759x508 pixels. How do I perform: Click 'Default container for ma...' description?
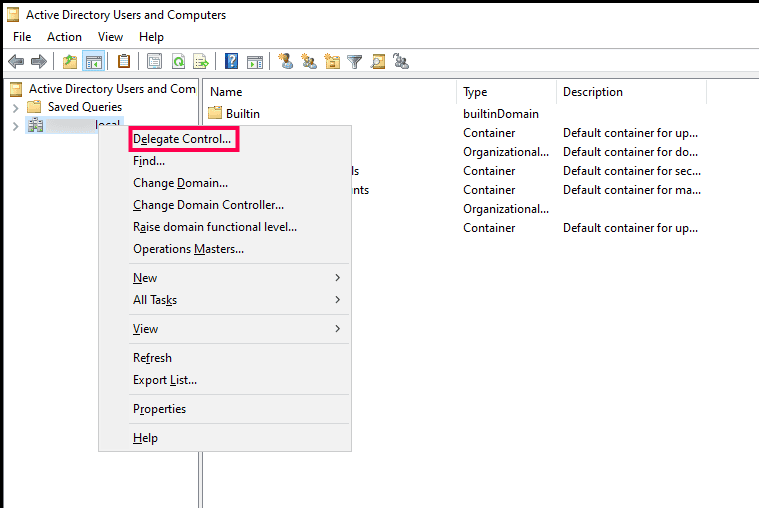(x=632, y=190)
